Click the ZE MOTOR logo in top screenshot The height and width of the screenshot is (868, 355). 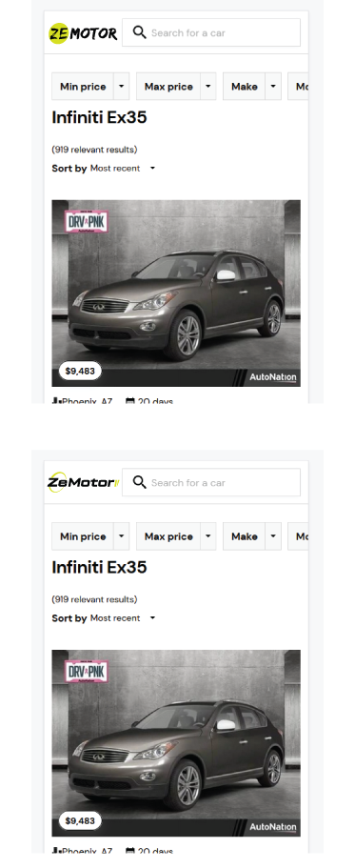click(x=83, y=33)
